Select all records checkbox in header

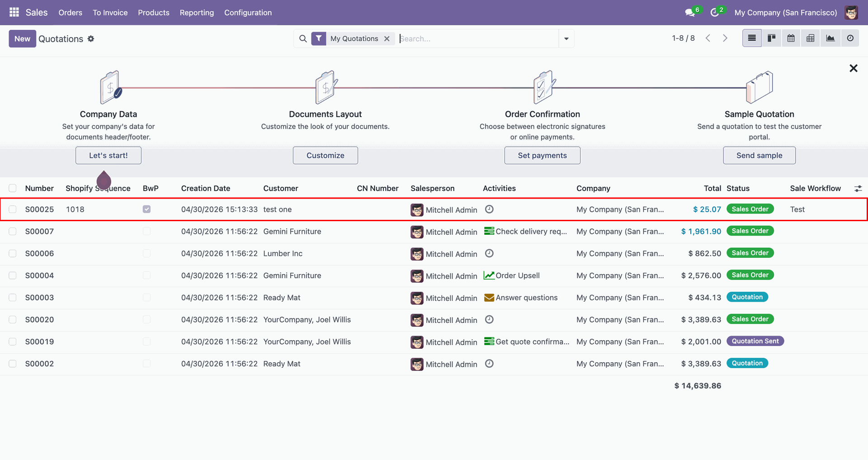click(13, 188)
